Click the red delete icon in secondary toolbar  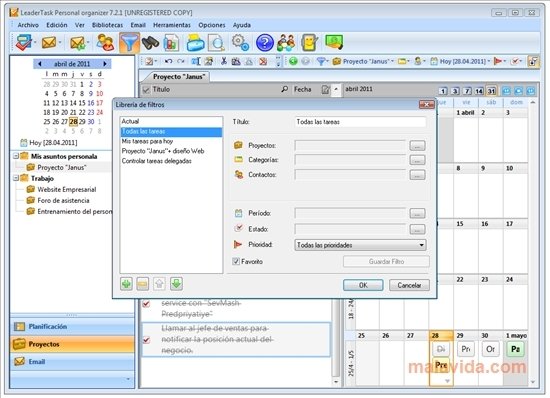click(263, 61)
